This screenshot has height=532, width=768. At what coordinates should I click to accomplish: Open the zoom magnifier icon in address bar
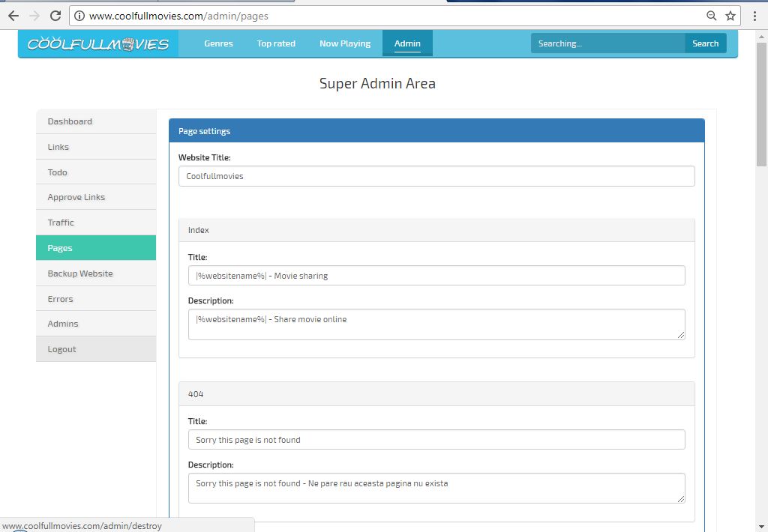tap(712, 16)
